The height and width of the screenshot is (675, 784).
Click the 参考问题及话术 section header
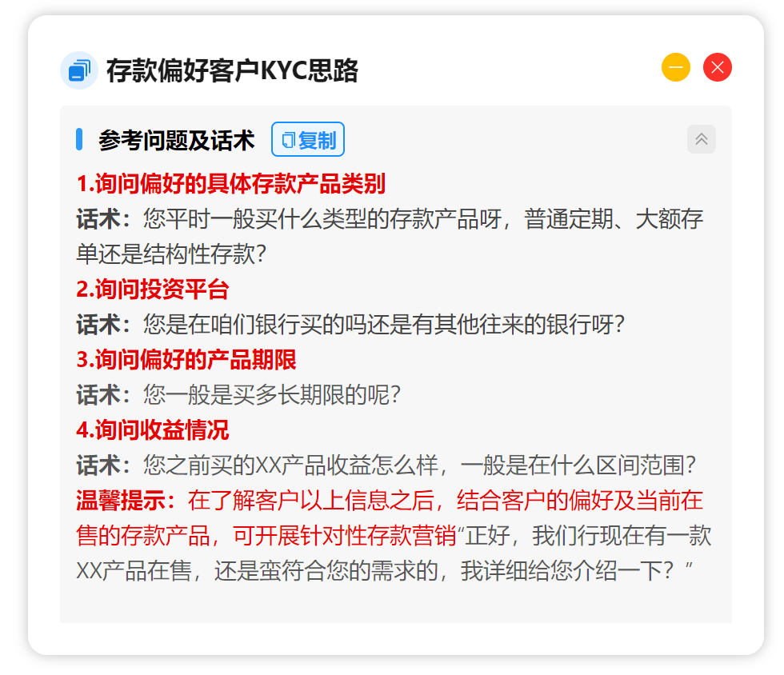click(177, 140)
